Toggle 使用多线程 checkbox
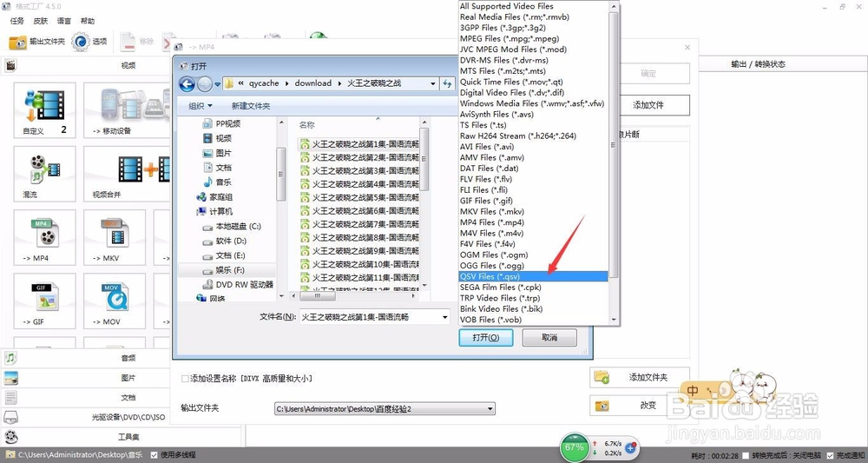Image resolution: width=868 pixels, height=463 pixels. pos(155,454)
